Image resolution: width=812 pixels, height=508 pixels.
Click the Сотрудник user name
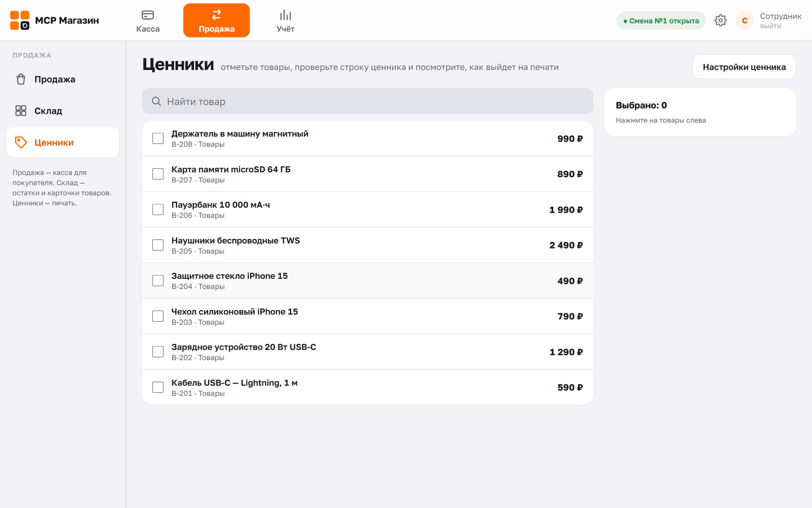click(x=781, y=16)
